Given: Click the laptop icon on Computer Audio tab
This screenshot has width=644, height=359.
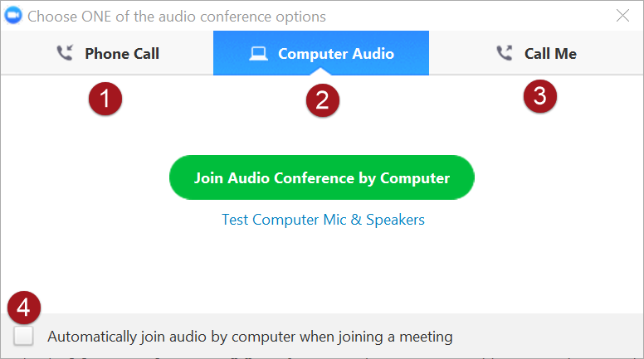Looking at the screenshot, I should [x=259, y=54].
